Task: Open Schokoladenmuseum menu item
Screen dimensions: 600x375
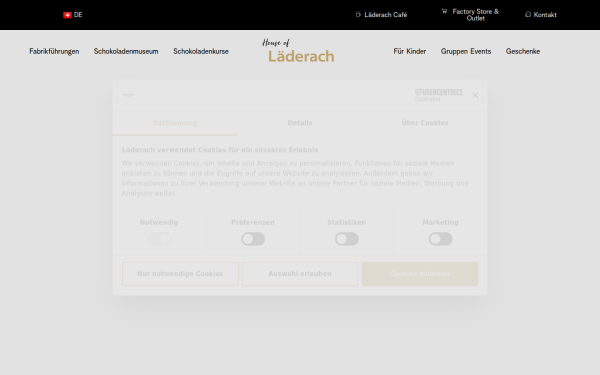Action: [126, 51]
